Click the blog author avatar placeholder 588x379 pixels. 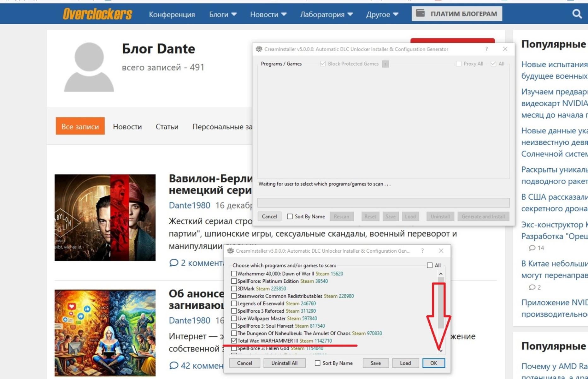(x=89, y=67)
